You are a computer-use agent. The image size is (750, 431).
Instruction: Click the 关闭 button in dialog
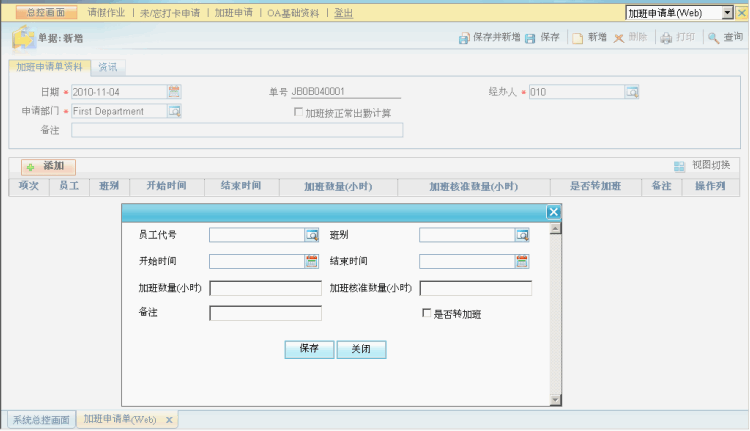click(361, 349)
